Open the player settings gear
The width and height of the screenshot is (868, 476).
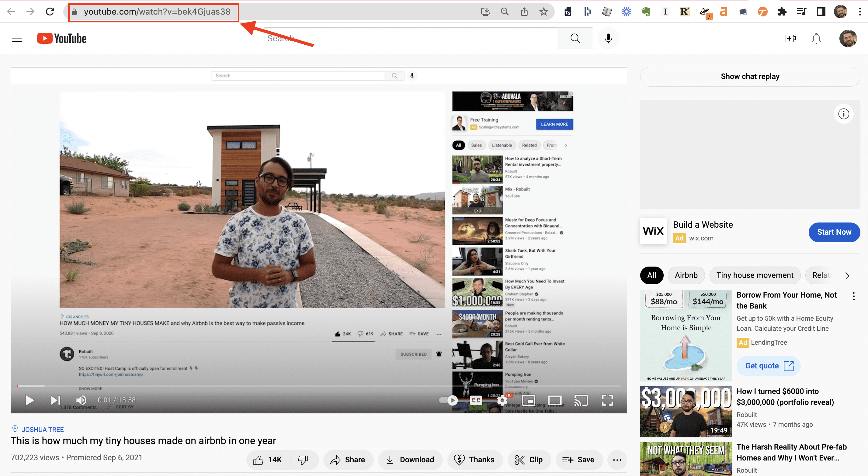point(502,400)
